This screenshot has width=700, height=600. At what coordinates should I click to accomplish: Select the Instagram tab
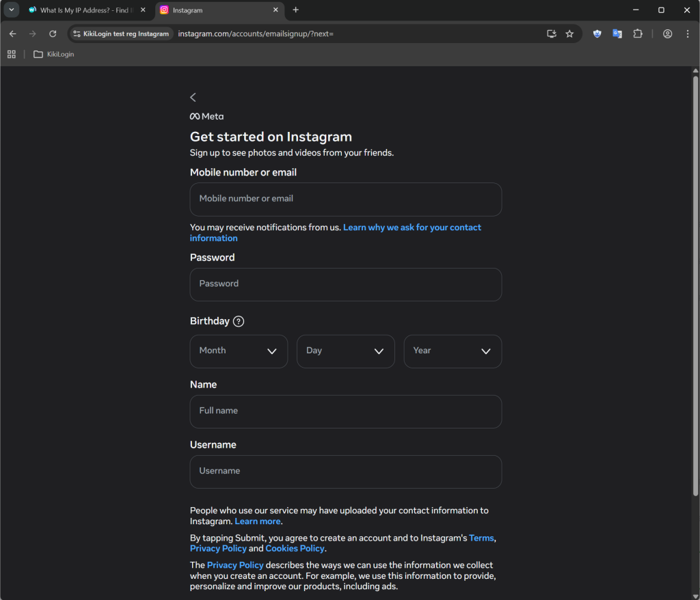pos(219,10)
